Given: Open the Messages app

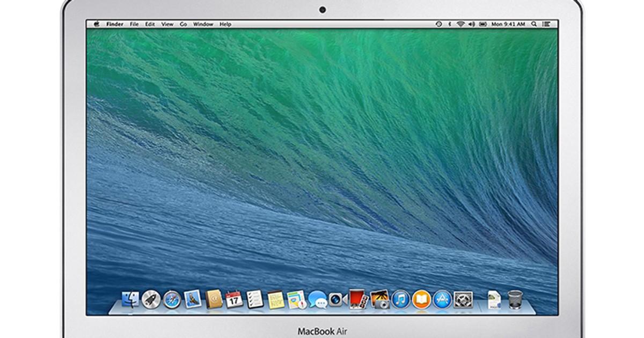Looking at the screenshot, I should [x=317, y=300].
